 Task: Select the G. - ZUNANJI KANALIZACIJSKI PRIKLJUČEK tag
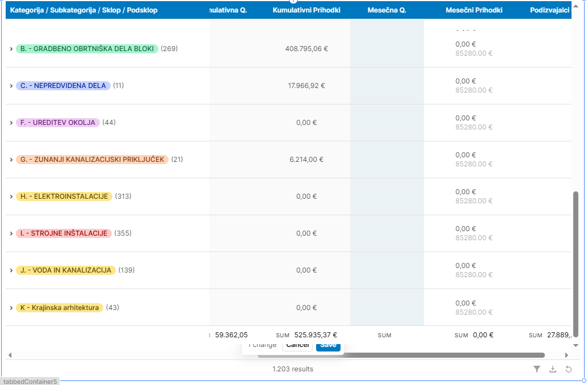[x=92, y=160]
